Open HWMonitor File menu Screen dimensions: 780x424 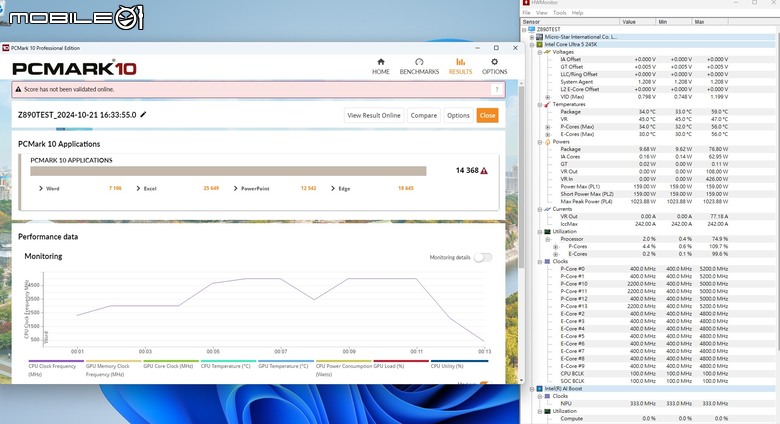tap(526, 13)
